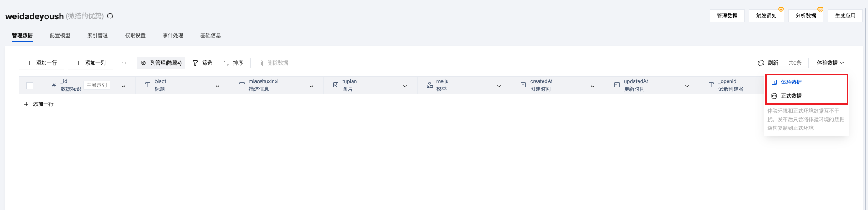Select 正式数据 from the dropdown menu
The width and height of the screenshot is (868, 210).
pos(791,96)
